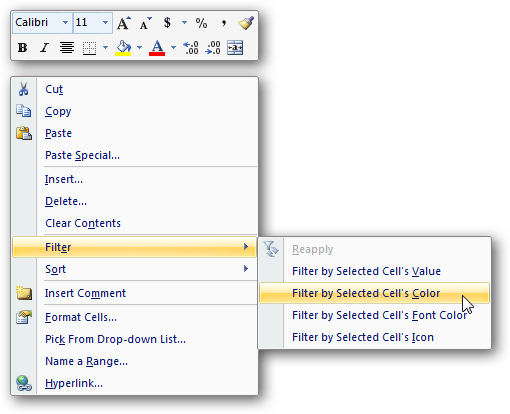
Task: Expand the Filter submenu arrow
Action: (246, 247)
